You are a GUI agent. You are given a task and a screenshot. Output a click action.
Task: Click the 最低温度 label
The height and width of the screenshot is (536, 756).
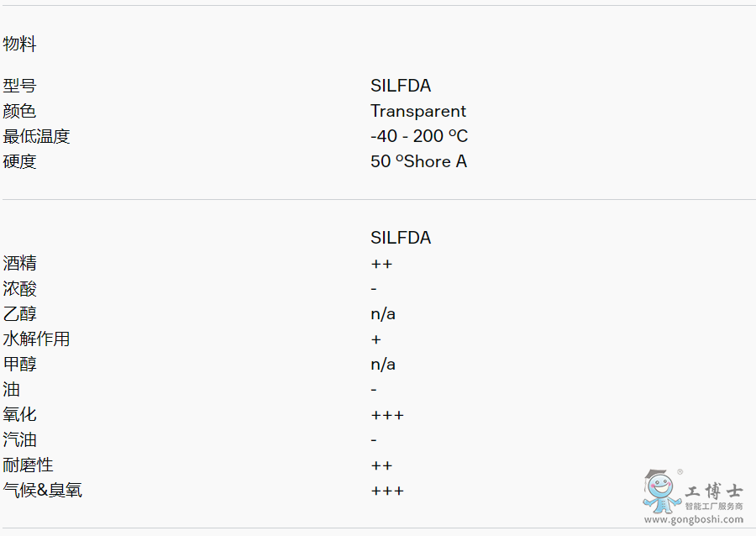click(x=36, y=136)
